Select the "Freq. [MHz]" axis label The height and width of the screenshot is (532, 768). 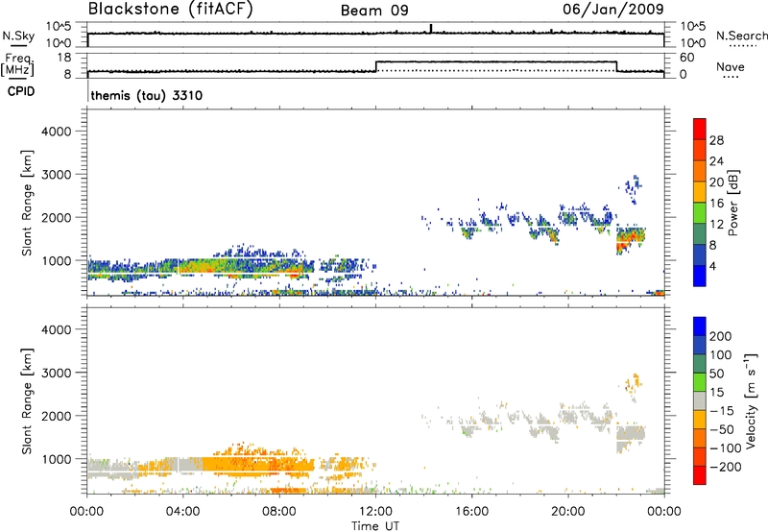pyautogui.click(x=17, y=65)
